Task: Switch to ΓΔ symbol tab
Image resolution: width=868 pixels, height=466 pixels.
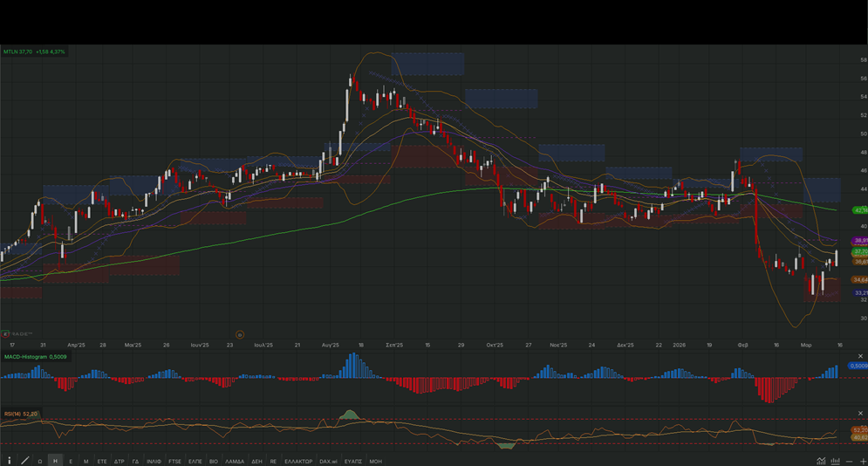Action: [x=135, y=461]
